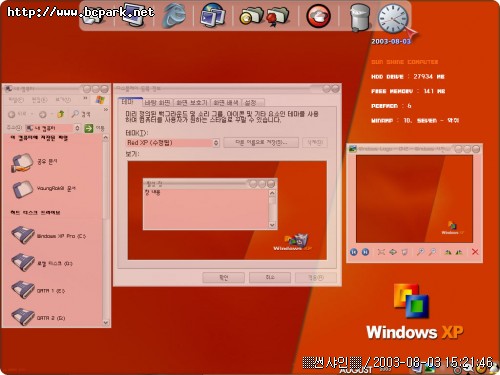The height and width of the screenshot is (375, 500).
Task: Switch to the 화면 배색 tab
Action: click(x=226, y=102)
